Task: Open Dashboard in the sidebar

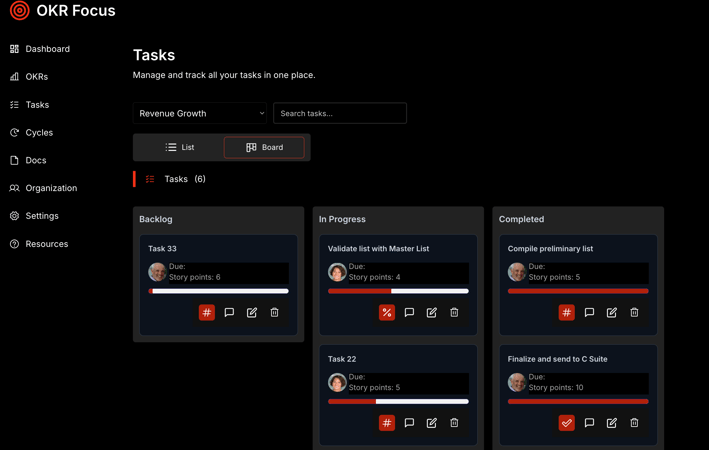Action: tap(40, 49)
